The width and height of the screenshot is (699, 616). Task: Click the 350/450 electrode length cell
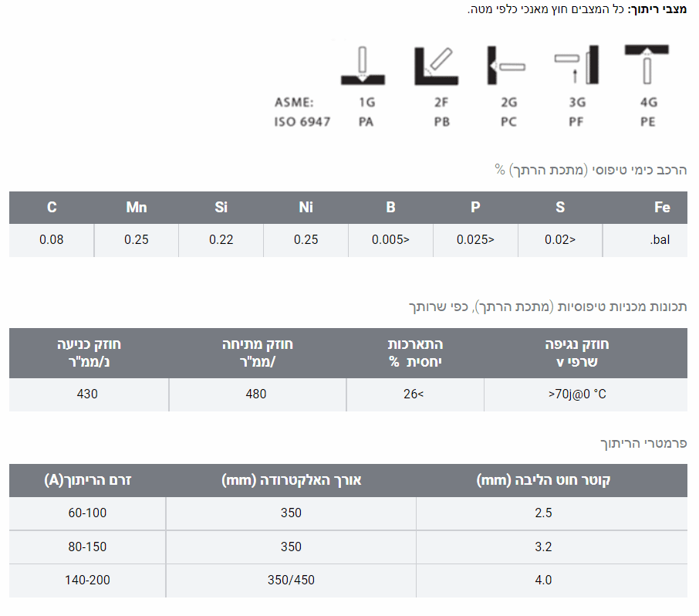[291, 580]
